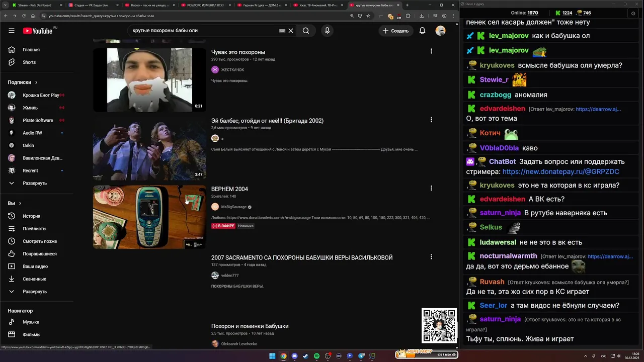Open more options for 2007 SACRAMENTO video

click(x=431, y=256)
